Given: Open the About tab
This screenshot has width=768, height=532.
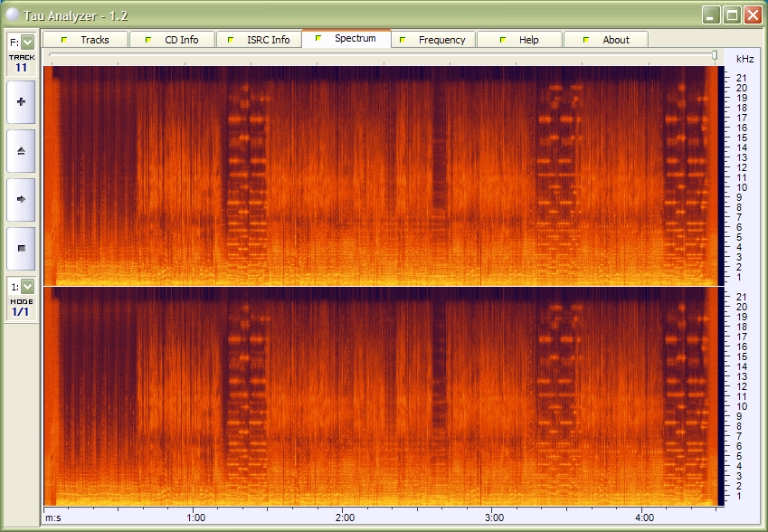Looking at the screenshot, I should point(606,40).
